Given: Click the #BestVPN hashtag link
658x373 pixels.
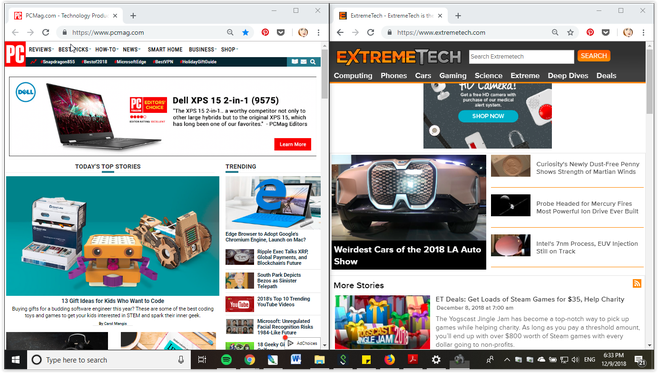Looking at the screenshot, I should point(163,62).
